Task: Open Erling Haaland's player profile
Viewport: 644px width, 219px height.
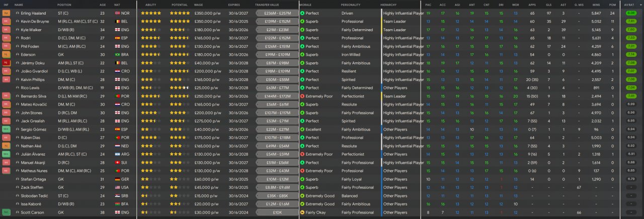Action: (x=34, y=13)
